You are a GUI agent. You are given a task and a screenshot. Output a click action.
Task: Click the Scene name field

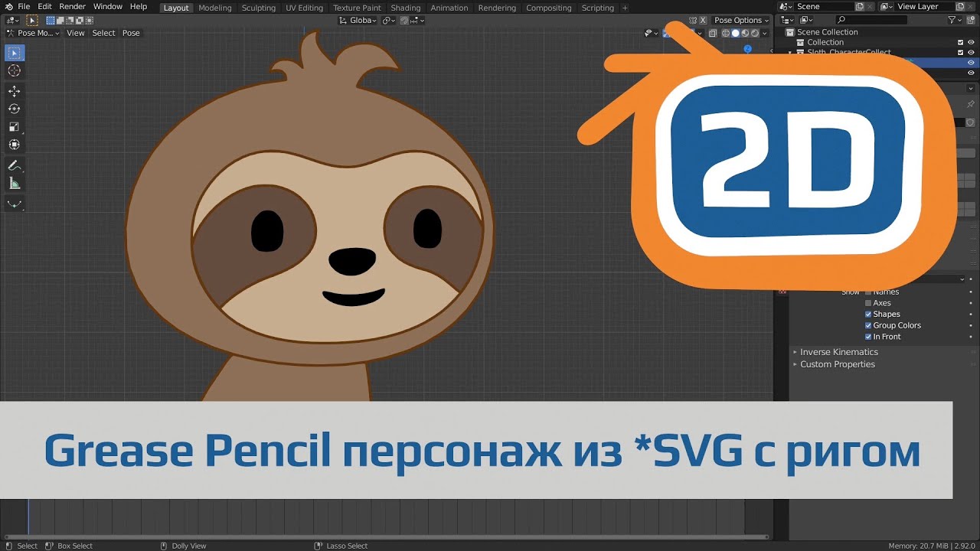coord(823,7)
